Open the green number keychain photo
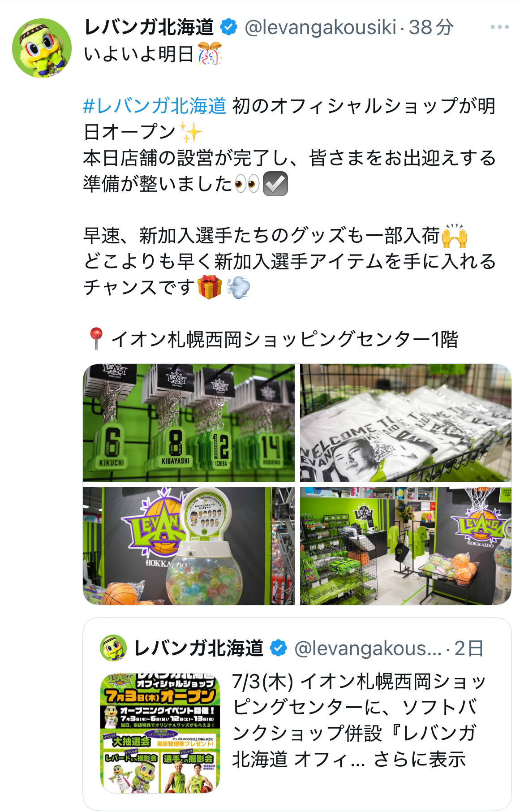Screen dimensions: 524x812 coord(189,423)
